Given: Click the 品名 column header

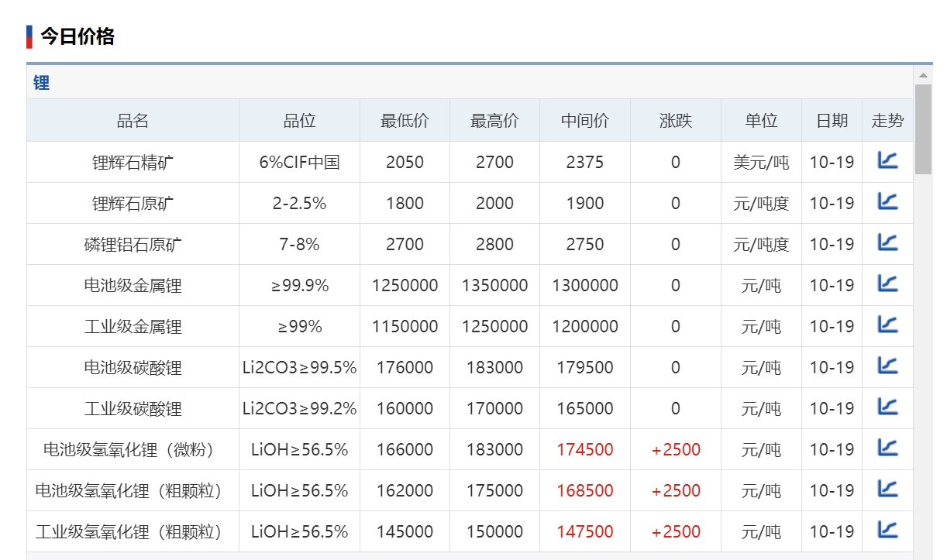Looking at the screenshot, I should click(x=133, y=121).
